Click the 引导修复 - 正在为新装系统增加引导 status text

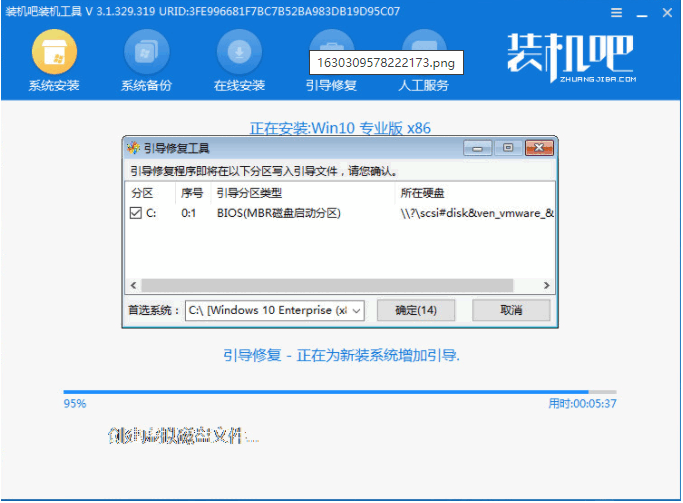342,356
